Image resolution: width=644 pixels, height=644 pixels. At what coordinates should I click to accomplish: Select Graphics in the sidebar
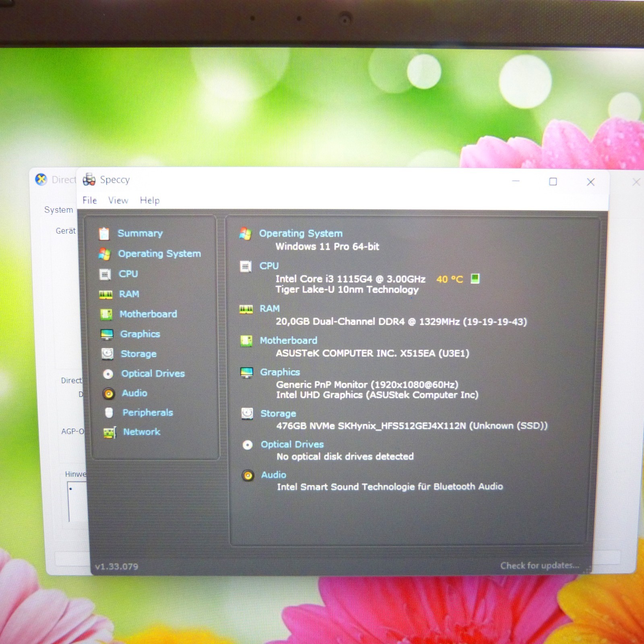pos(140,334)
